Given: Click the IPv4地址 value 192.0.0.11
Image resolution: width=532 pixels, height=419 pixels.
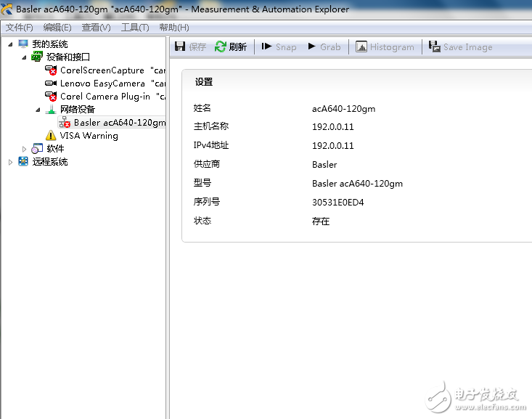Looking at the screenshot, I should (x=333, y=146).
